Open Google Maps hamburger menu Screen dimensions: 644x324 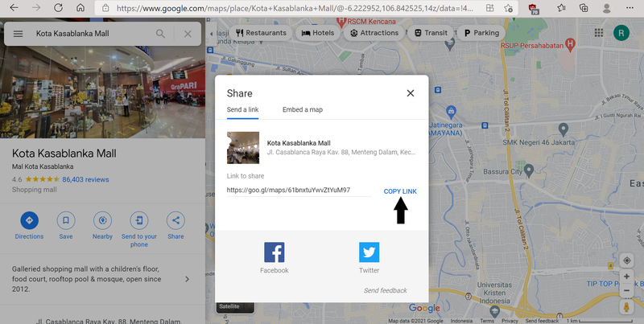click(x=18, y=34)
